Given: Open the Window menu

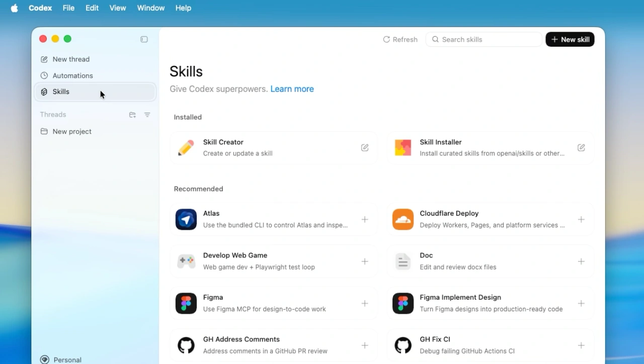Looking at the screenshot, I should [150, 8].
